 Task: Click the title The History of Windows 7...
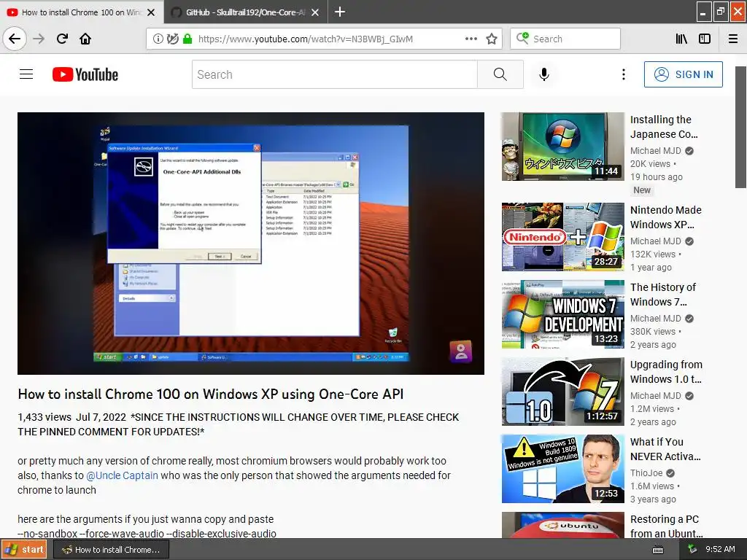663,295
